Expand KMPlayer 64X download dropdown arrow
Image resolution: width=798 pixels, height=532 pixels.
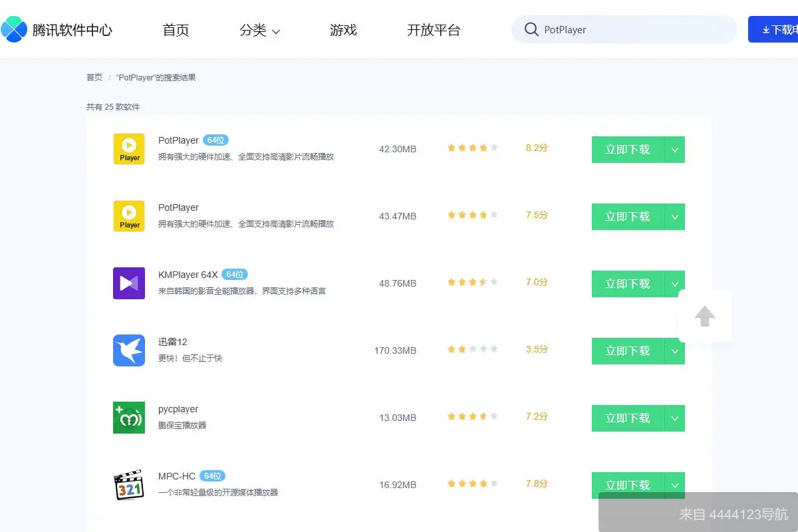(676, 283)
